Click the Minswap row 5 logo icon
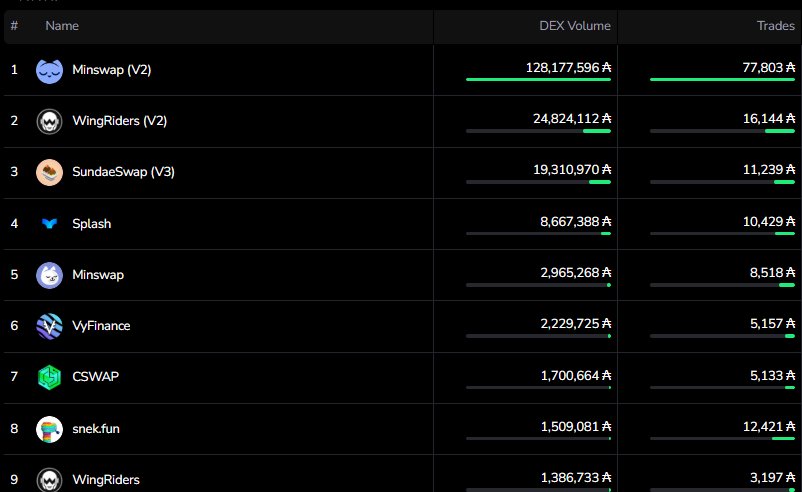Image resolution: width=802 pixels, height=492 pixels. pyautogui.click(x=49, y=274)
